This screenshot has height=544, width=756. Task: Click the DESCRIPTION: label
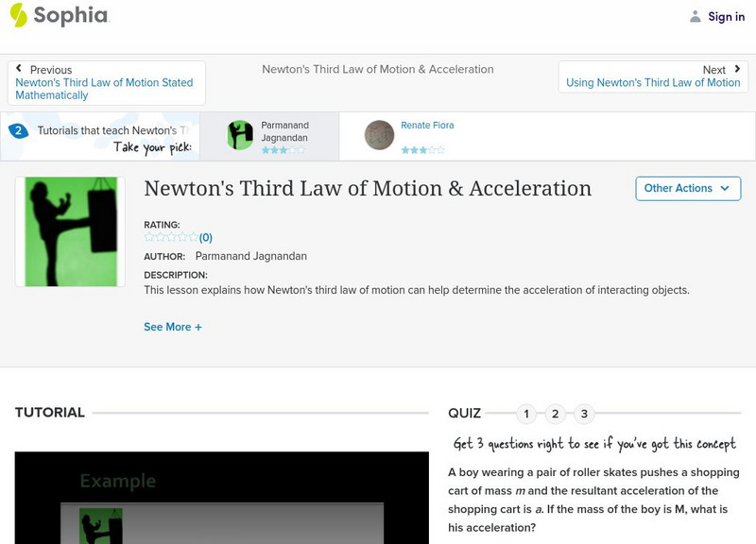[x=176, y=275]
